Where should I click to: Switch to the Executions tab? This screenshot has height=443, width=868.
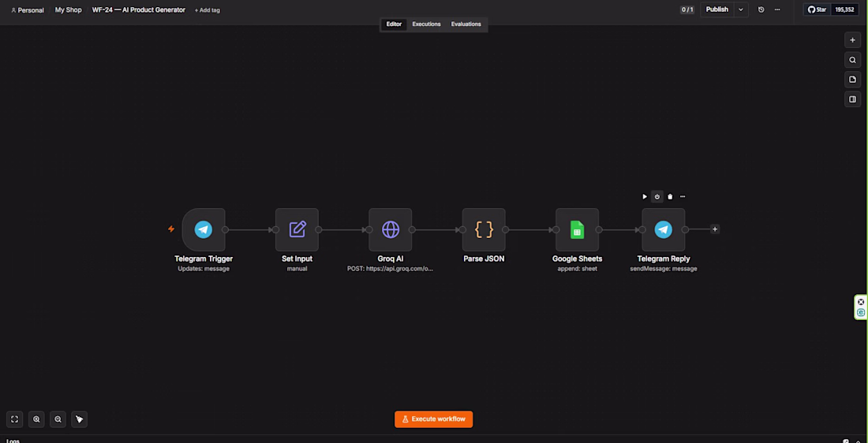pos(426,24)
